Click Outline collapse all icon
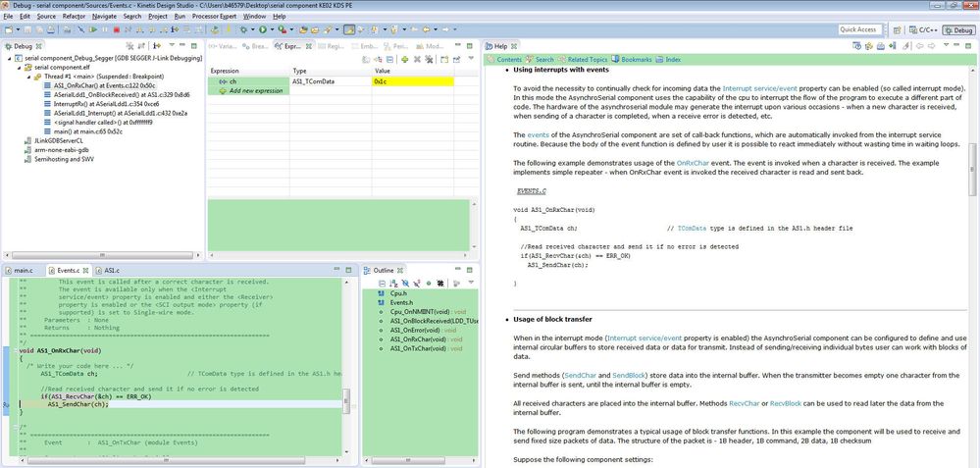980x468 pixels. coord(382,283)
